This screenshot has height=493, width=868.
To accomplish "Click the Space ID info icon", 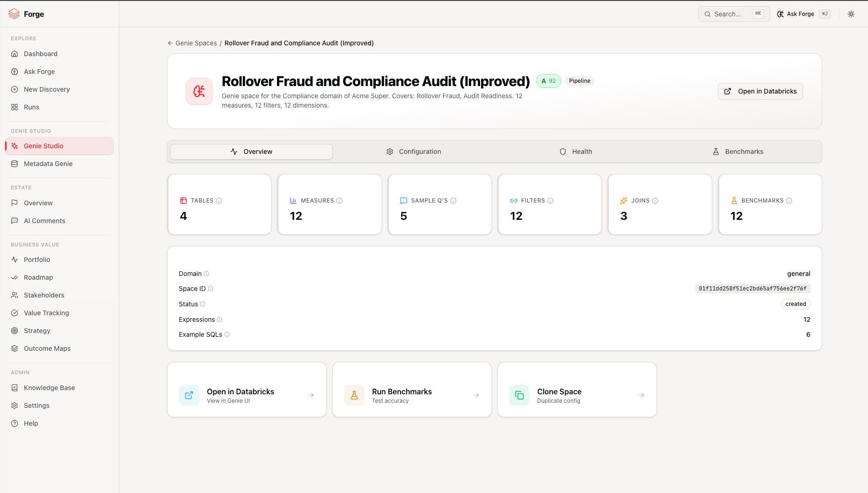I will click(x=211, y=289).
